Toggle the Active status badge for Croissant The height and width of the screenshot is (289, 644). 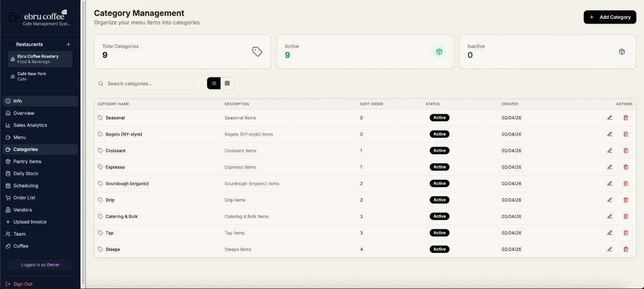point(440,150)
